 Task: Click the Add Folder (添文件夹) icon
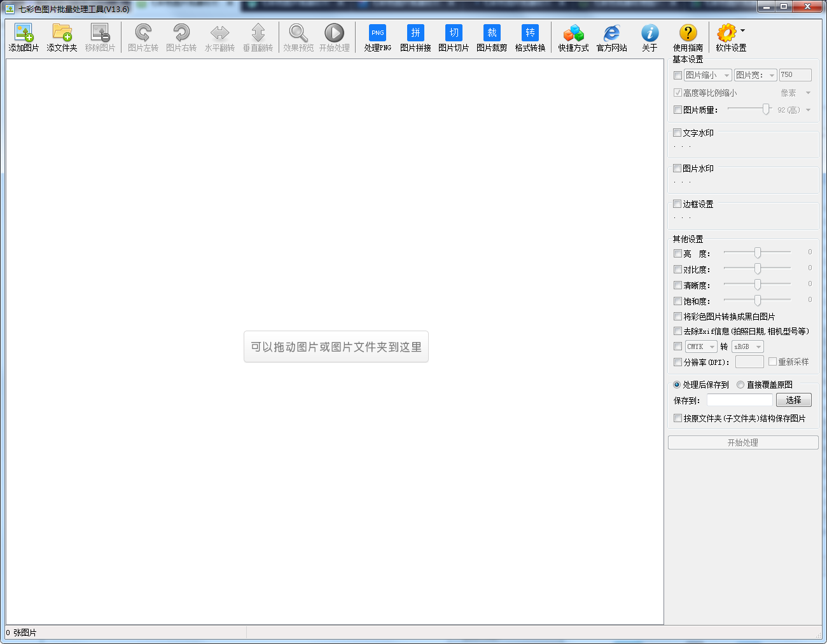(62, 33)
